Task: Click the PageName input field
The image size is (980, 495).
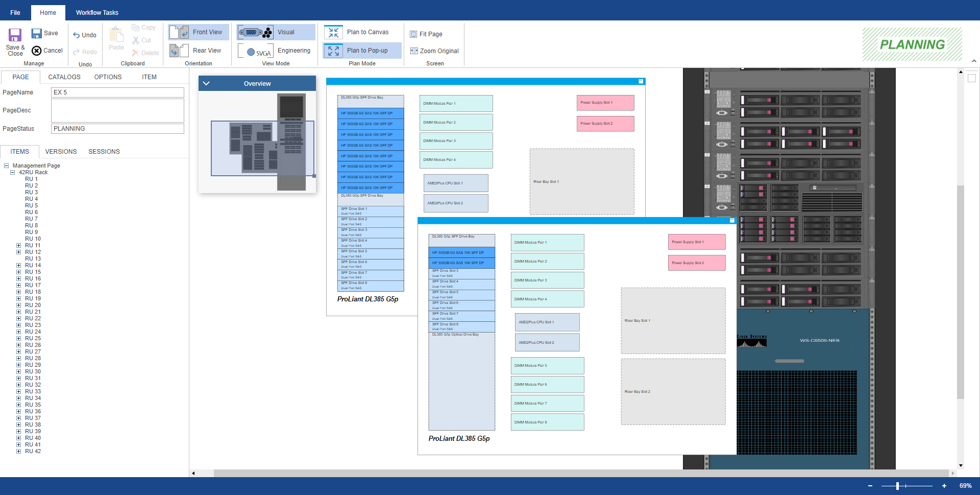Action: (117, 92)
